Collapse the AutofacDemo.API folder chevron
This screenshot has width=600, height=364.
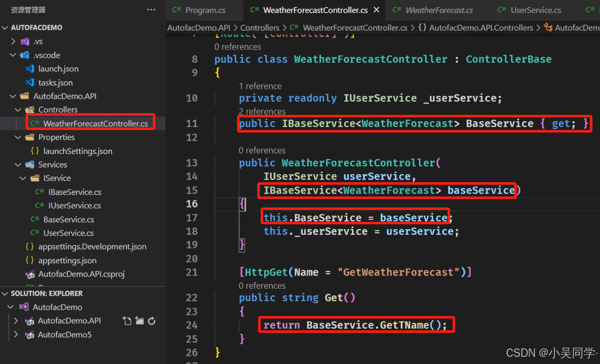pos(13,96)
